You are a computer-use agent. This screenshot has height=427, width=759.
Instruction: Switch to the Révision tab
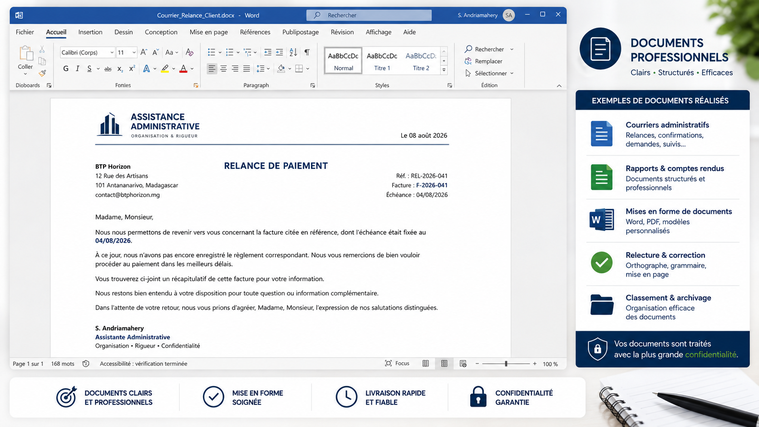(x=342, y=32)
